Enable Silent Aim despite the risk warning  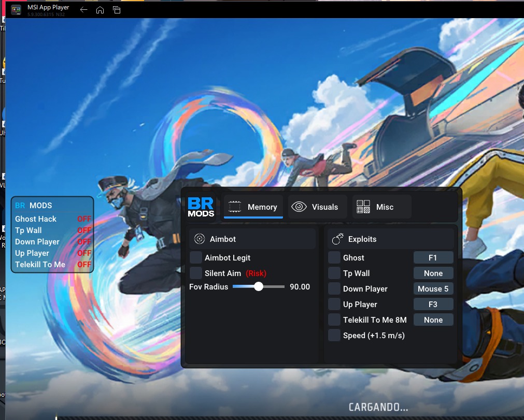pyautogui.click(x=196, y=273)
